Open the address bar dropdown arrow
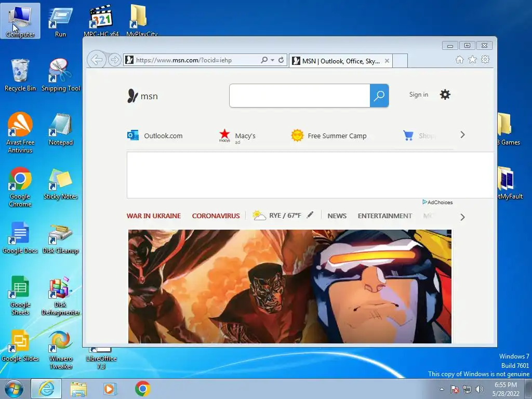Viewport: 532px width, 399px height. (272, 60)
